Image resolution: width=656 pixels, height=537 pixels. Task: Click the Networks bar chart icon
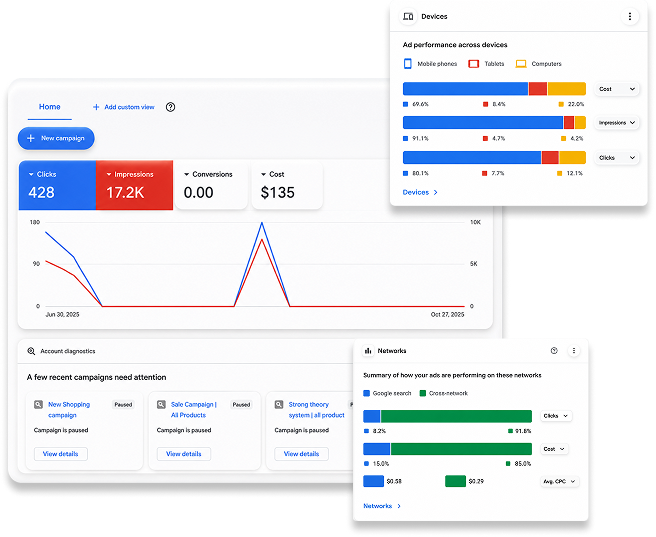click(368, 351)
